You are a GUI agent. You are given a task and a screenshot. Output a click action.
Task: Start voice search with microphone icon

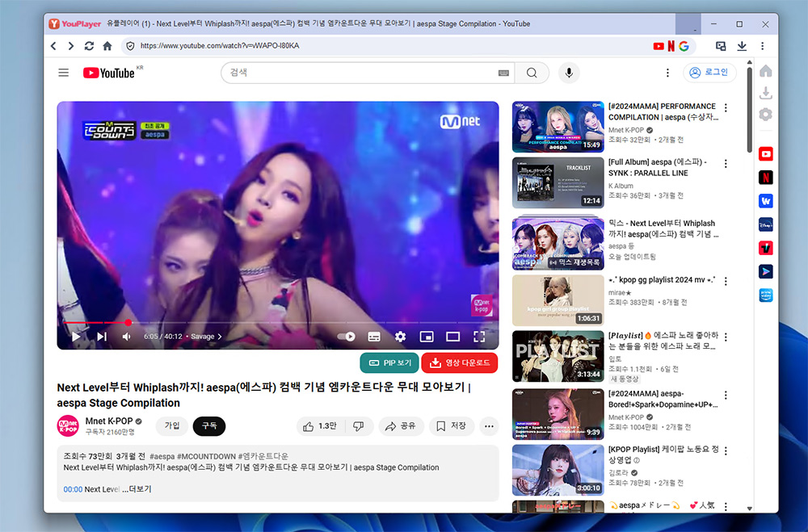[569, 73]
